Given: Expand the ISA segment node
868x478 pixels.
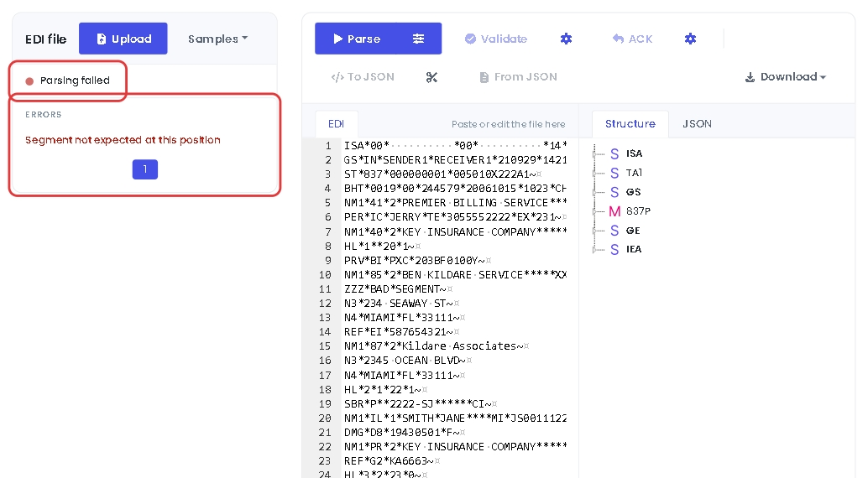Looking at the screenshot, I should (x=595, y=153).
